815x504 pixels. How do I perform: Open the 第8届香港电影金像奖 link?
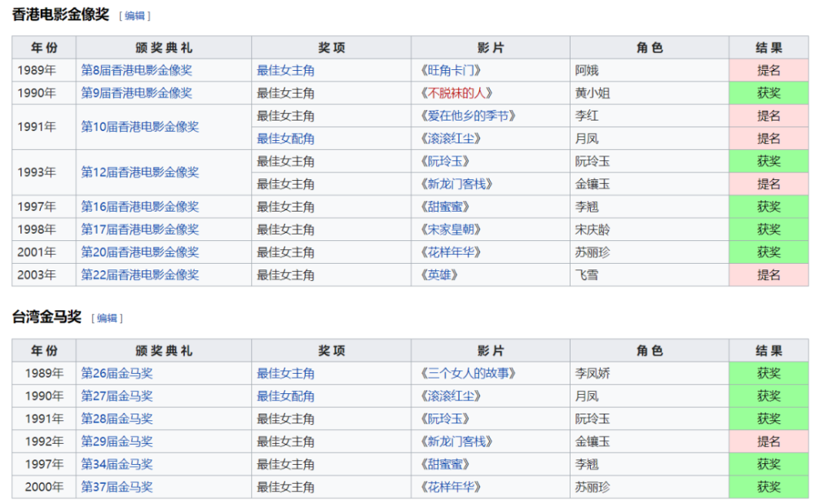[x=137, y=70]
